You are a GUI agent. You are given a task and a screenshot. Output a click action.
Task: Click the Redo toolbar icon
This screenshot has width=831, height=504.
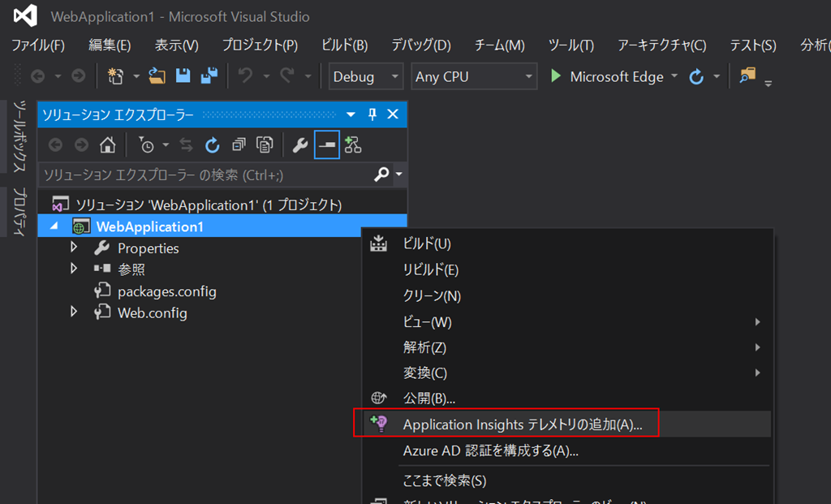click(287, 76)
